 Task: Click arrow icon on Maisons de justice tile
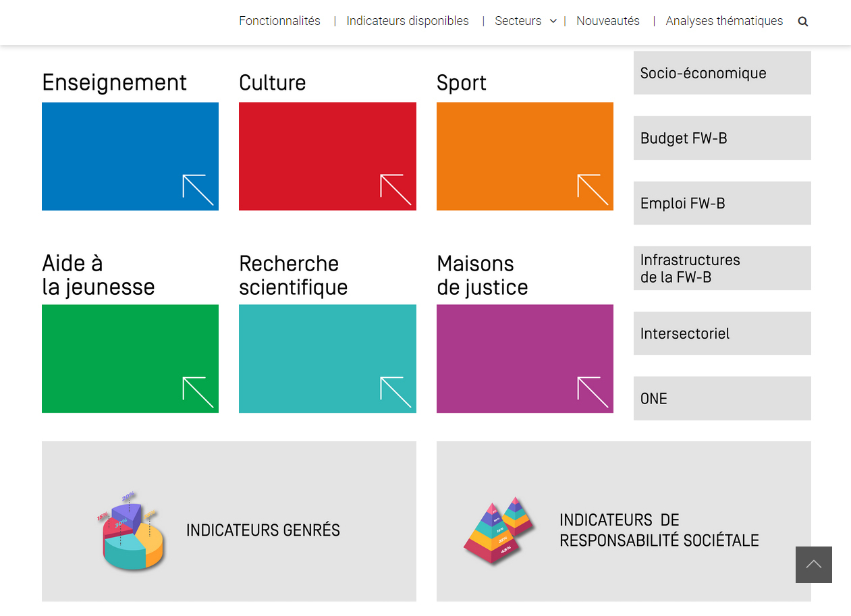pyautogui.click(x=593, y=393)
